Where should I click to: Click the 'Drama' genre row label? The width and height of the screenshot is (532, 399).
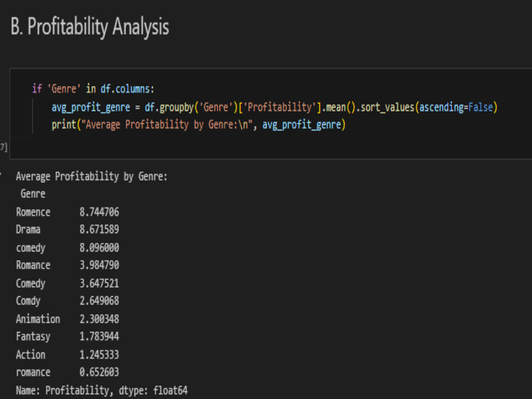pyautogui.click(x=28, y=230)
